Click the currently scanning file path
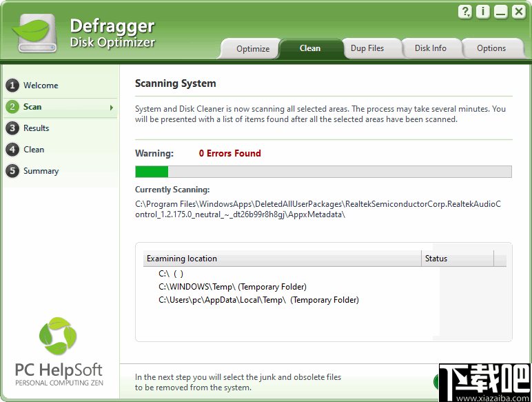 click(318, 209)
